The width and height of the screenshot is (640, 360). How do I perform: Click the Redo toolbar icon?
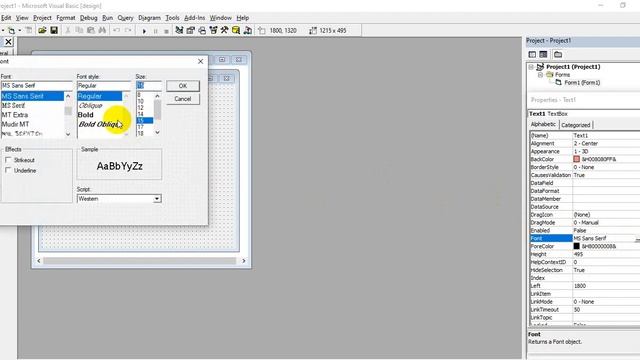[x=128, y=30]
